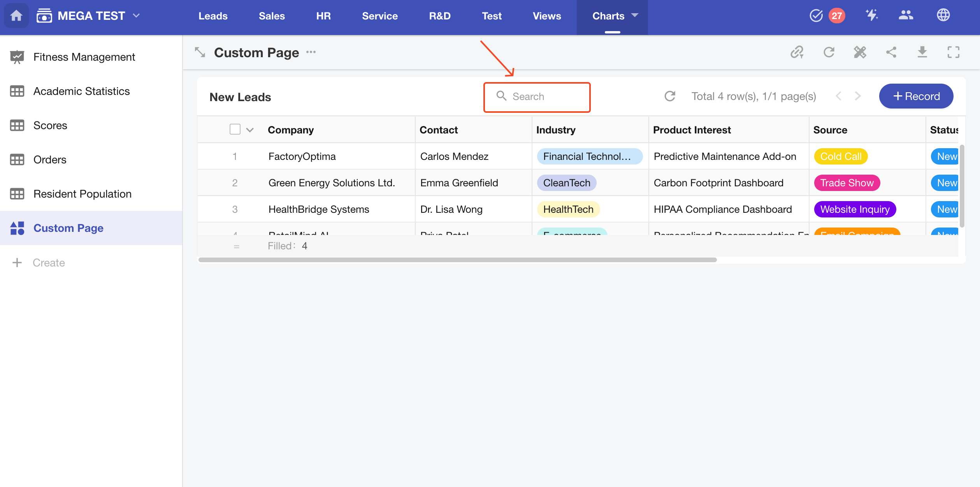980x487 pixels.
Task: Enter fullscreen with the expand icon
Action: (x=953, y=52)
